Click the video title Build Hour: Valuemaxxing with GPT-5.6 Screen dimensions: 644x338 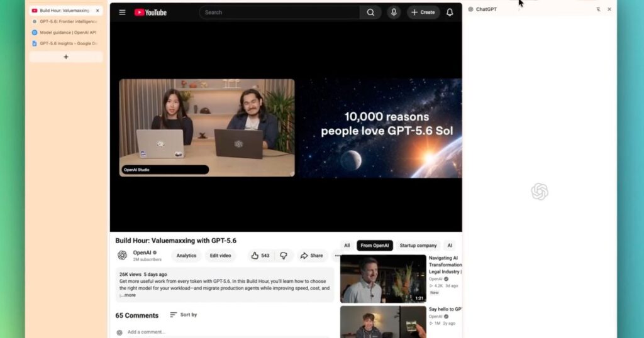[x=176, y=241]
